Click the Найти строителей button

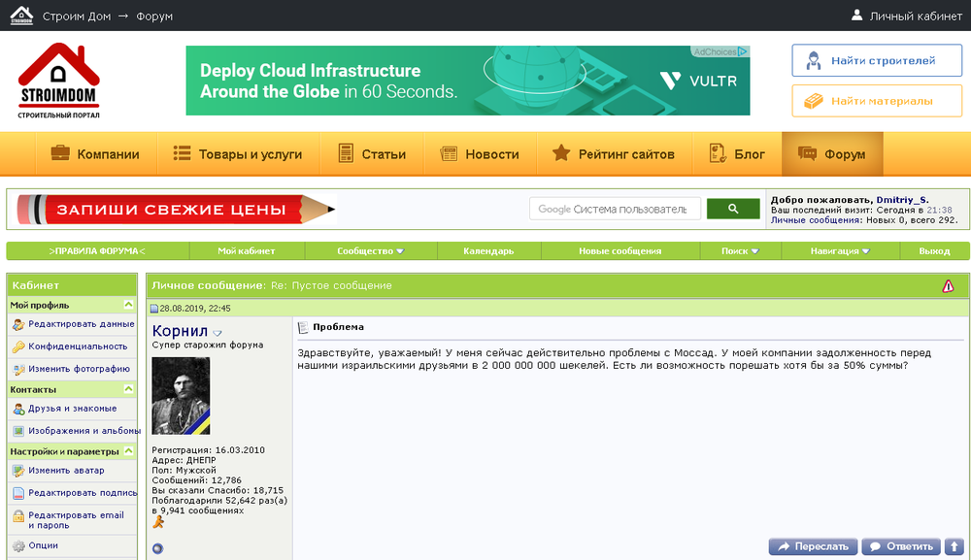877,60
